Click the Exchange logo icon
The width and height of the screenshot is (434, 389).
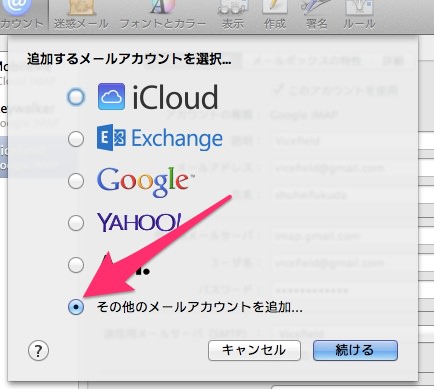click(111, 138)
